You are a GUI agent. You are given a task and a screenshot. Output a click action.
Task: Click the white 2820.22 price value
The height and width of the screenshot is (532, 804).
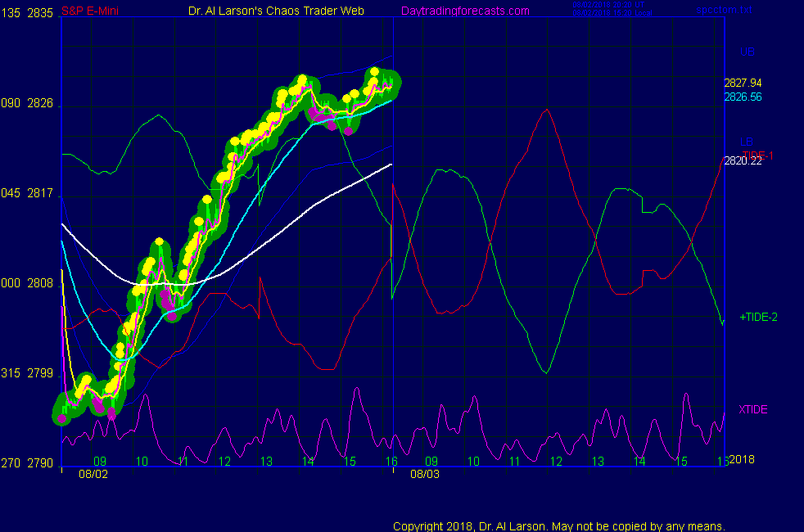(x=743, y=161)
